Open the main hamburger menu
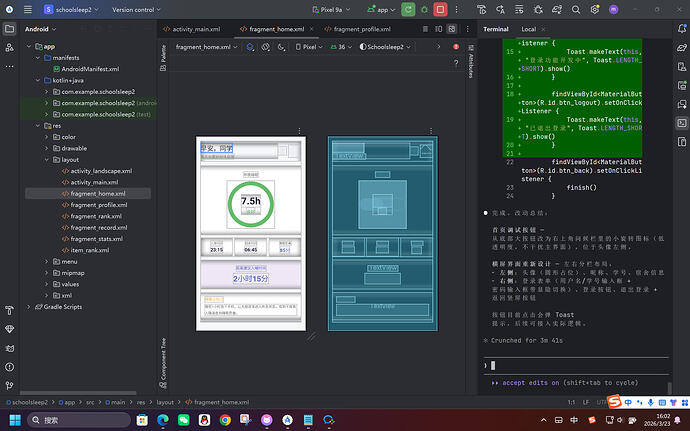The image size is (690, 431). (28, 9)
